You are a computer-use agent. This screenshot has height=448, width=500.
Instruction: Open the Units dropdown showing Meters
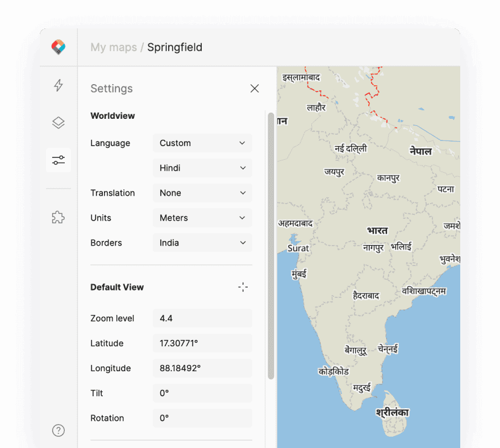(202, 218)
